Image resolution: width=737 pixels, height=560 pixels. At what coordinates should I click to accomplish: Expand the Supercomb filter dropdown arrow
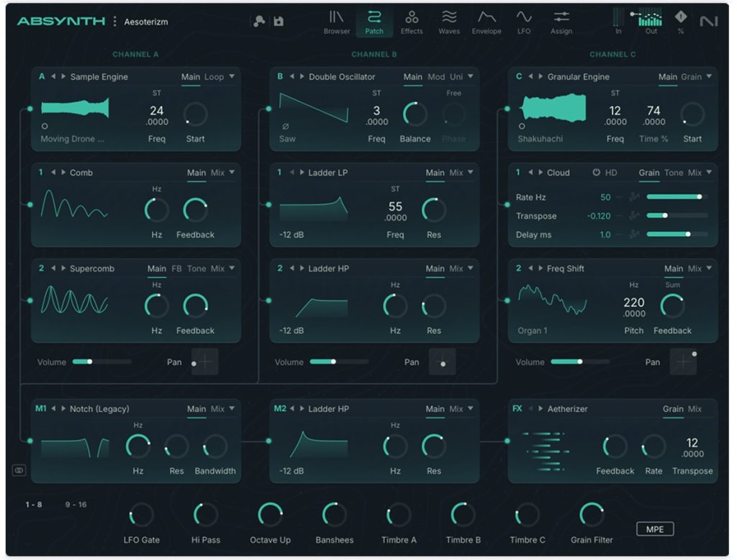232,268
